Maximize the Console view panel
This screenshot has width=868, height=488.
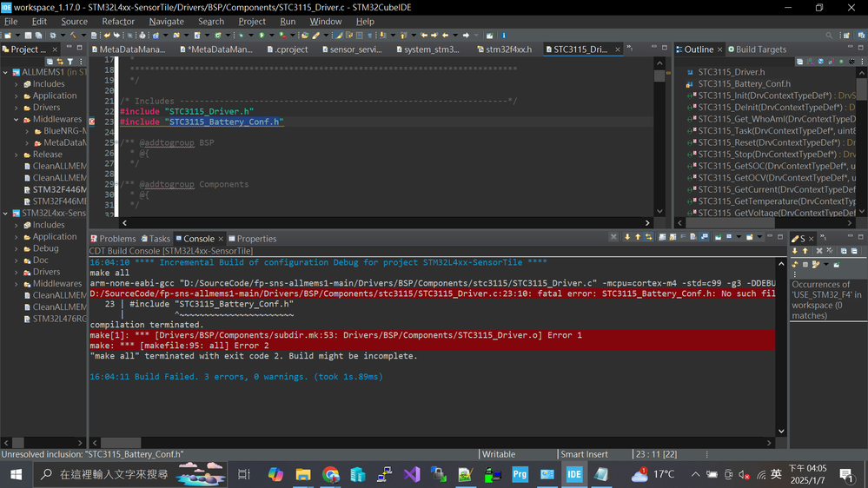(780, 237)
